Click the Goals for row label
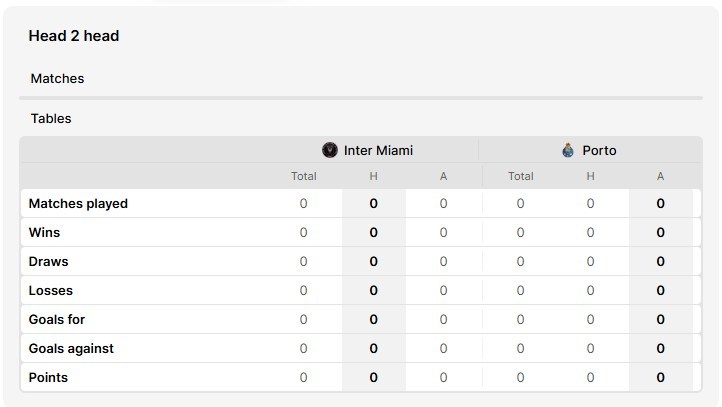Image resolution: width=722 pixels, height=407 pixels. click(57, 320)
